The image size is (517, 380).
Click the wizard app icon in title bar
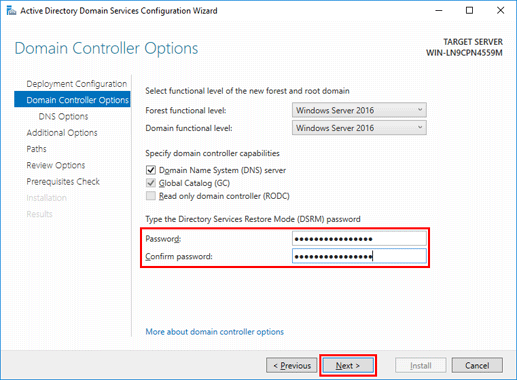(x=11, y=11)
